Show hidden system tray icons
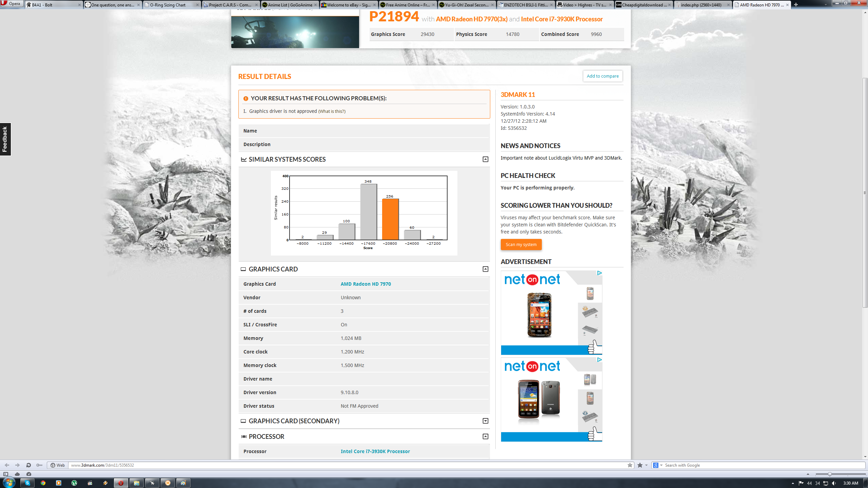 793,483
